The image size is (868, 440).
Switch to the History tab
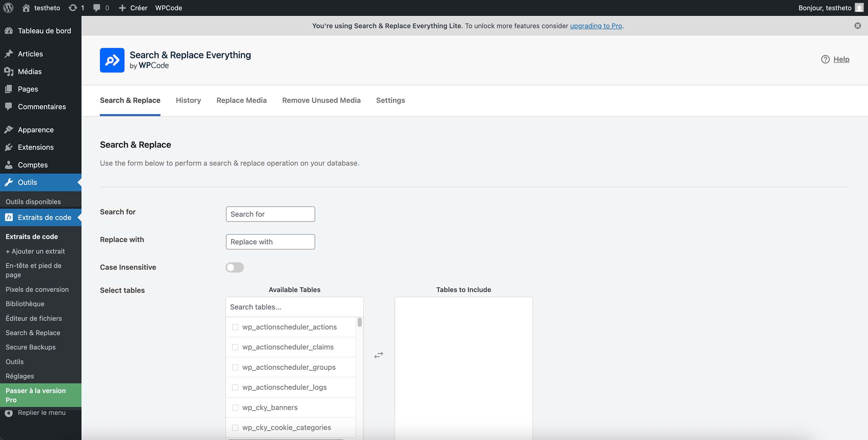[x=188, y=100]
